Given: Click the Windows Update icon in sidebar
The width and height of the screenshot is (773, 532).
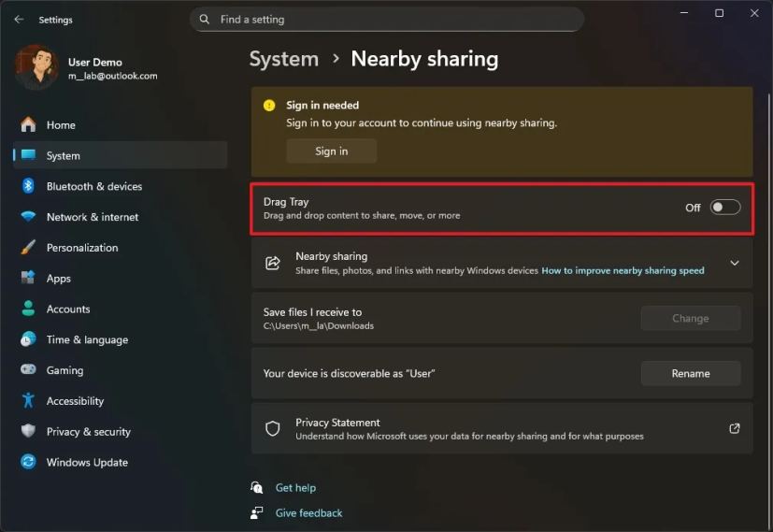Looking at the screenshot, I should 28,463.
